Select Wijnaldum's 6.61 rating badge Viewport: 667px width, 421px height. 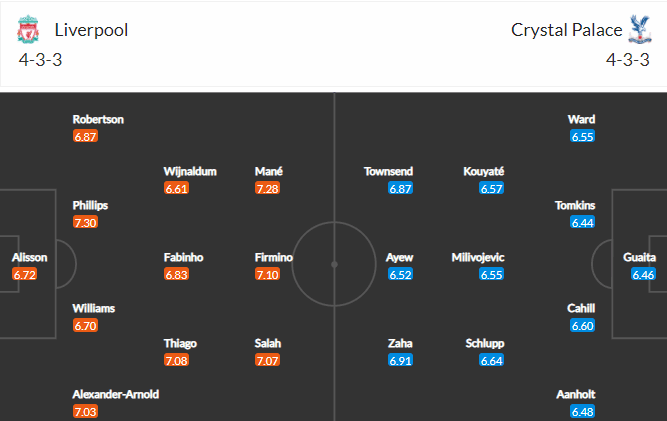point(177,188)
